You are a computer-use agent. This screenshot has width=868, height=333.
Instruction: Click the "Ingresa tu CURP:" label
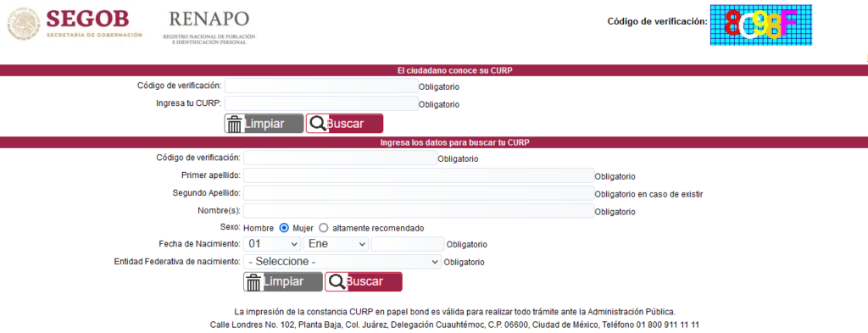point(189,103)
